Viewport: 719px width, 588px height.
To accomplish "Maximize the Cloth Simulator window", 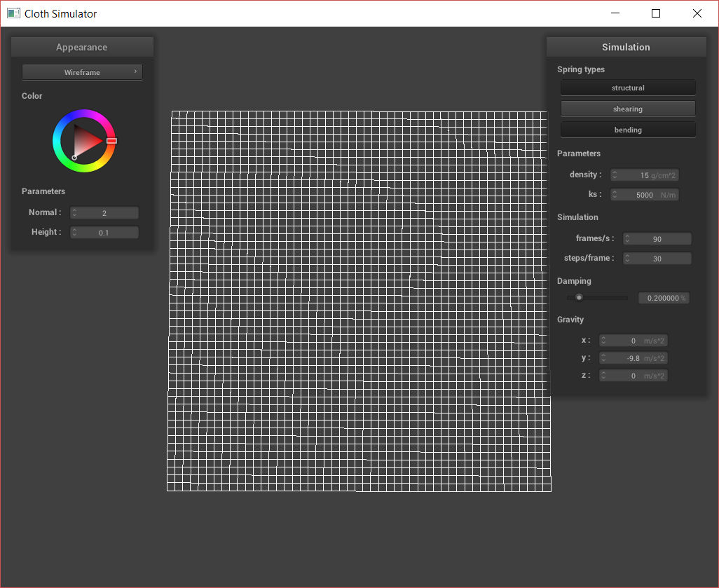I will [x=656, y=13].
